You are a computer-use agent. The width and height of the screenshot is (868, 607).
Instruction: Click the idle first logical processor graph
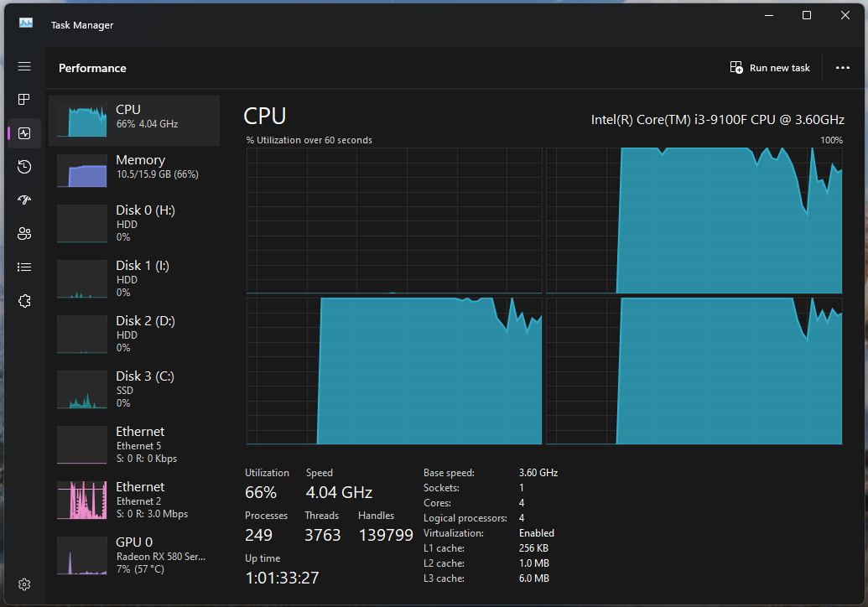click(394, 220)
